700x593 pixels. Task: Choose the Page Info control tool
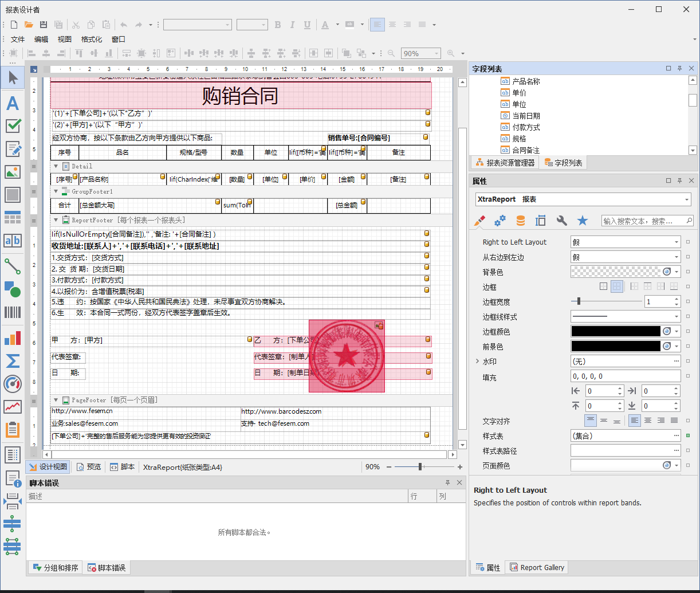pyautogui.click(x=12, y=478)
